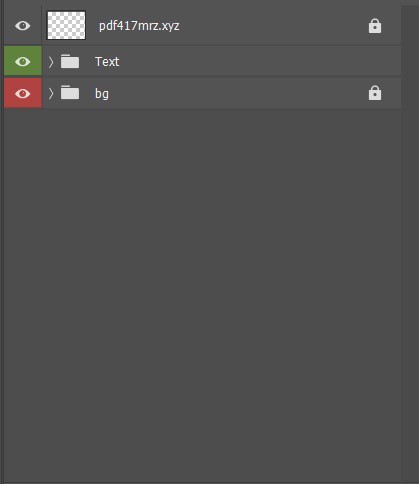This screenshot has width=419, height=484.
Task: Select the pdf417mrz.xyz layer thumbnail
Action: pyautogui.click(x=66, y=25)
